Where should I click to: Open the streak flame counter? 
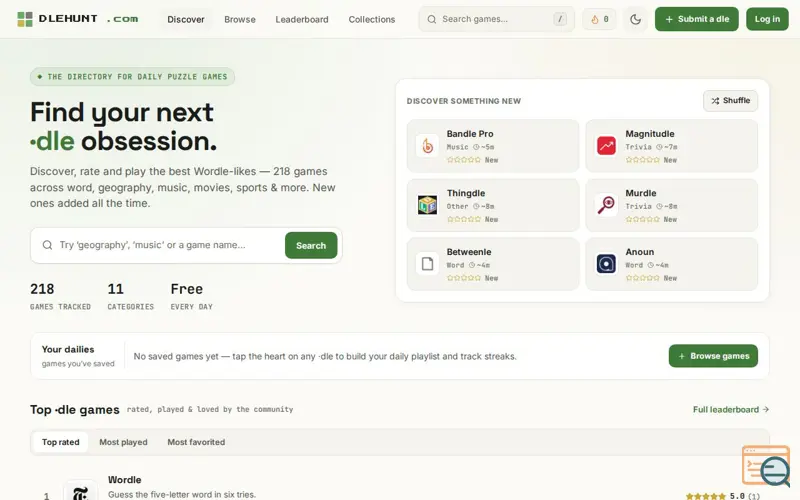click(599, 19)
